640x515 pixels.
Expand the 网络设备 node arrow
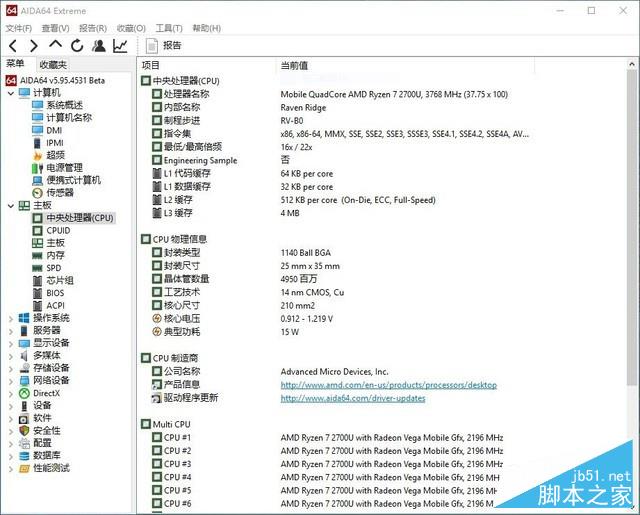tap(11, 381)
